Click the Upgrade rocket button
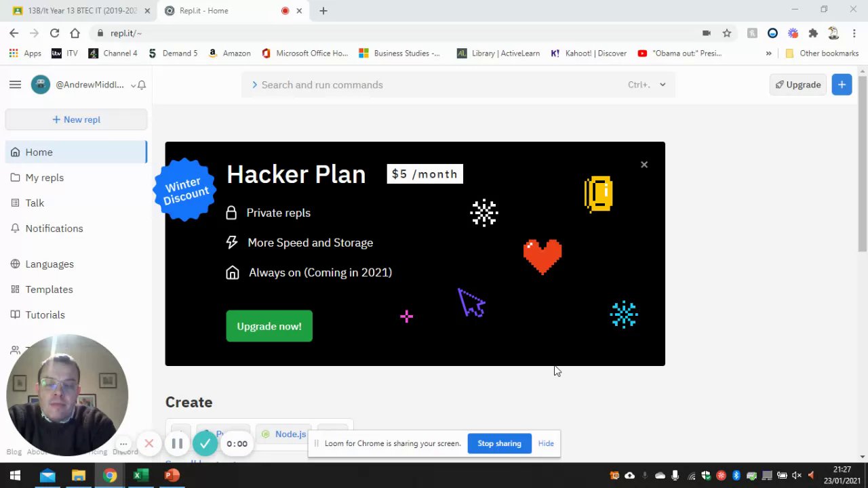This screenshot has width=868, height=488. [x=798, y=85]
